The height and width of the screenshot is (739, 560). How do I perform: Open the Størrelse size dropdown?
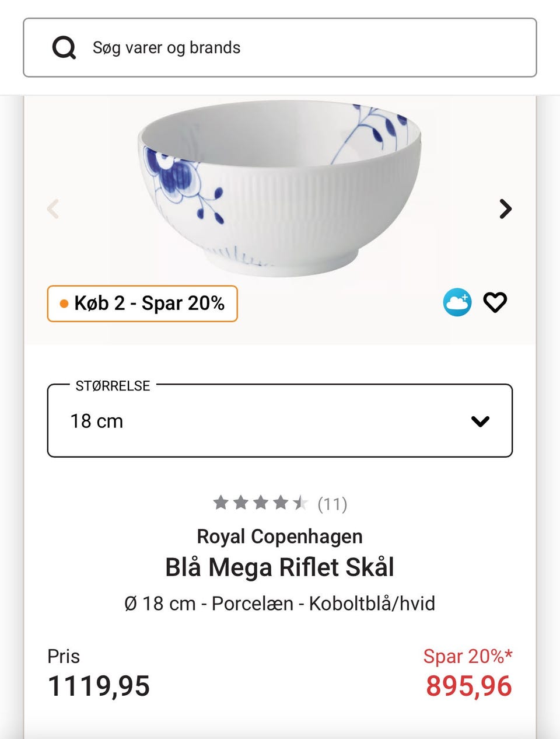pos(279,420)
